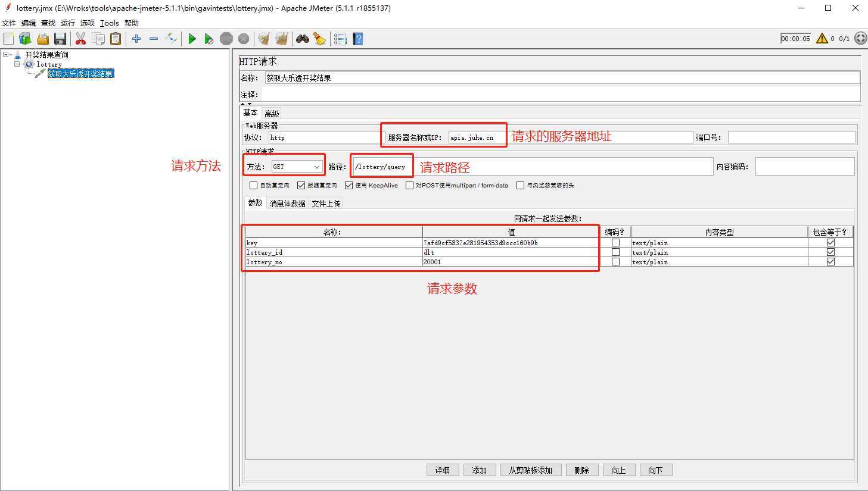Open the Function Helper list icon
The image size is (868, 491).
pos(340,39)
